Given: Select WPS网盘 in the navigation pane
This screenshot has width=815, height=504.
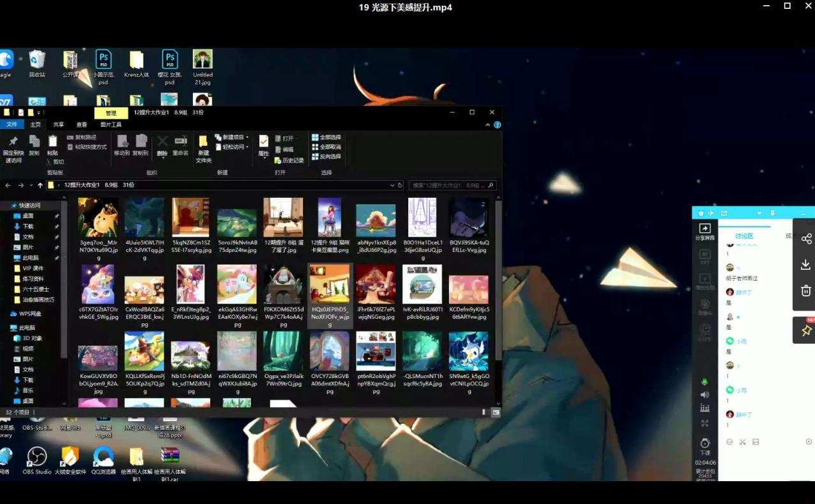Looking at the screenshot, I should pyautogui.click(x=26, y=314).
